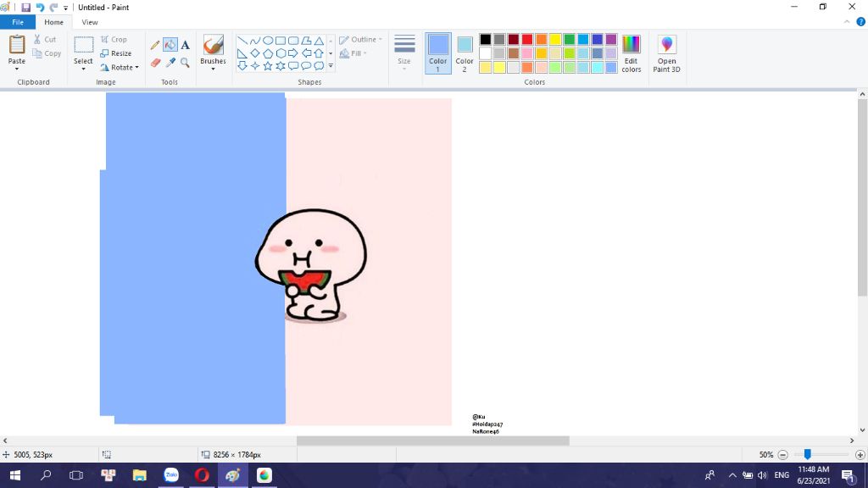The height and width of the screenshot is (488, 868).
Task: Click Edit colors button
Action: click(x=632, y=53)
